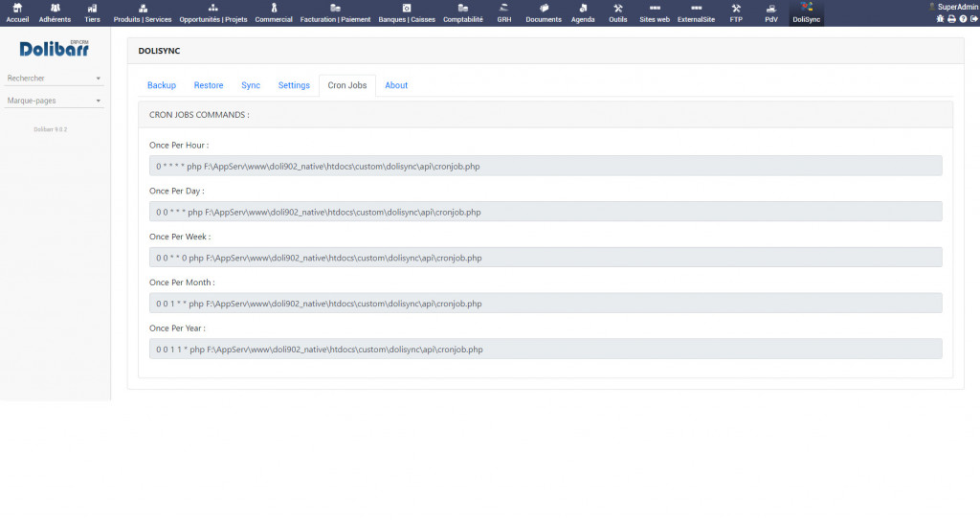Go to Adhérents members module
The height and width of the screenshot is (520, 980).
55,12
